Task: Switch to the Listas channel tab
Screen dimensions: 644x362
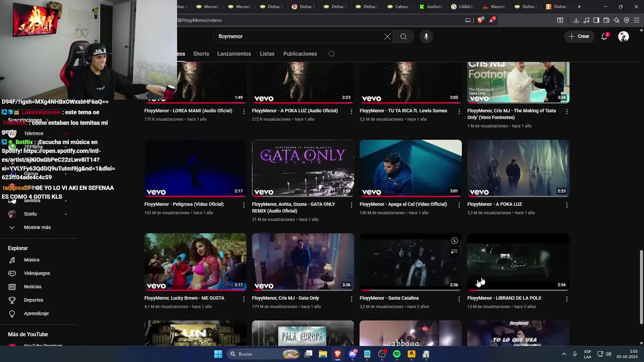Action: pyautogui.click(x=267, y=54)
